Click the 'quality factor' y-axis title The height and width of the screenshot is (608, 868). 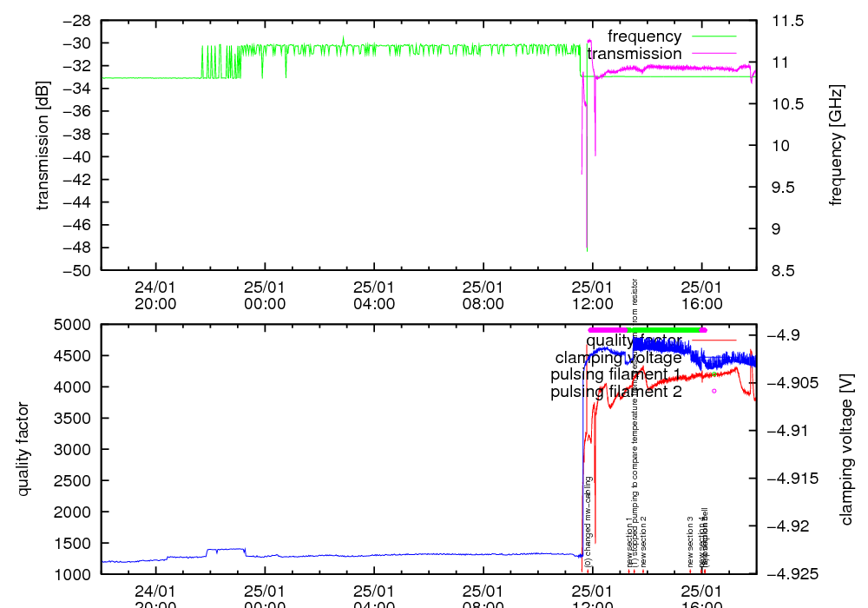pos(23,449)
